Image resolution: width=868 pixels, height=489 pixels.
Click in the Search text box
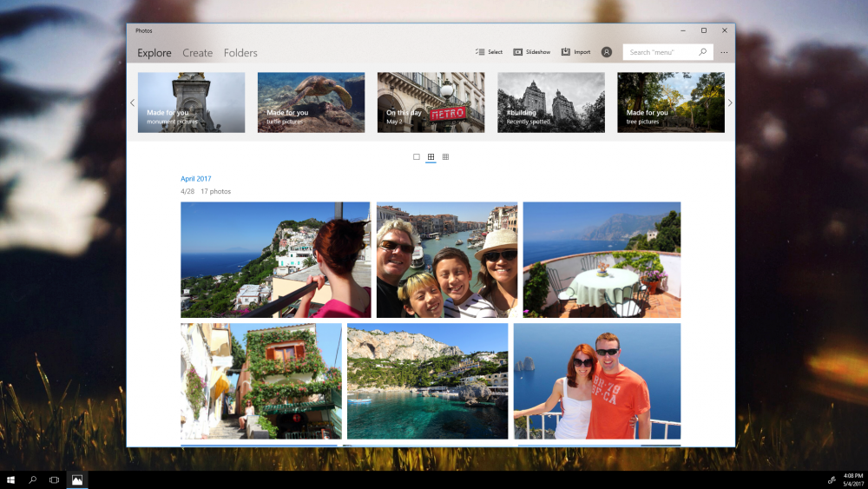click(x=660, y=52)
